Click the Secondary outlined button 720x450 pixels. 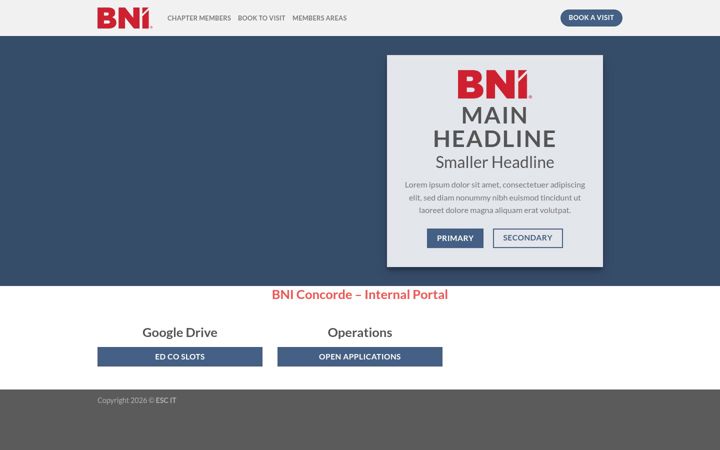(x=528, y=238)
